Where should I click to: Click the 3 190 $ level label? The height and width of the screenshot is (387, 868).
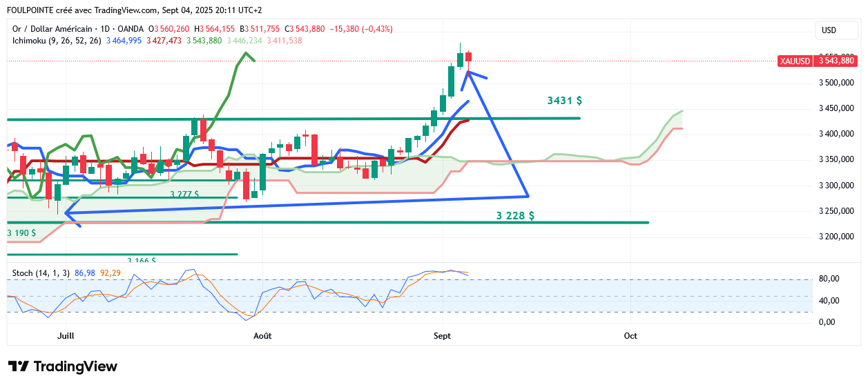point(21,233)
